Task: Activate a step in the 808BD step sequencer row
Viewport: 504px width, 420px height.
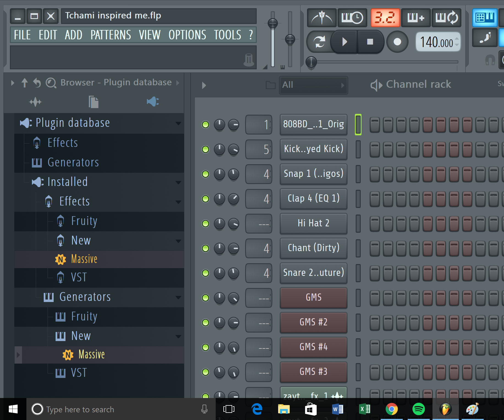Action: pyautogui.click(x=374, y=124)
